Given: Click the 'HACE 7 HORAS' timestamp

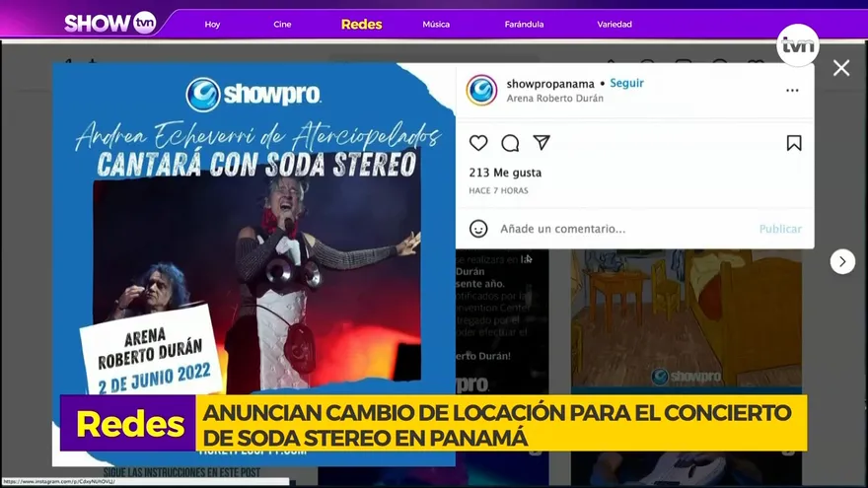Looking at the screenshot, I should [498, 190].
